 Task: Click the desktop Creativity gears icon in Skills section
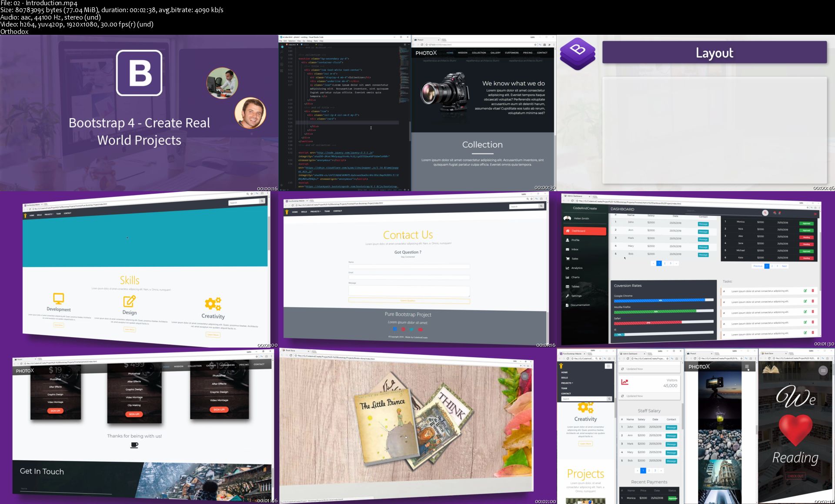point(213,304)
